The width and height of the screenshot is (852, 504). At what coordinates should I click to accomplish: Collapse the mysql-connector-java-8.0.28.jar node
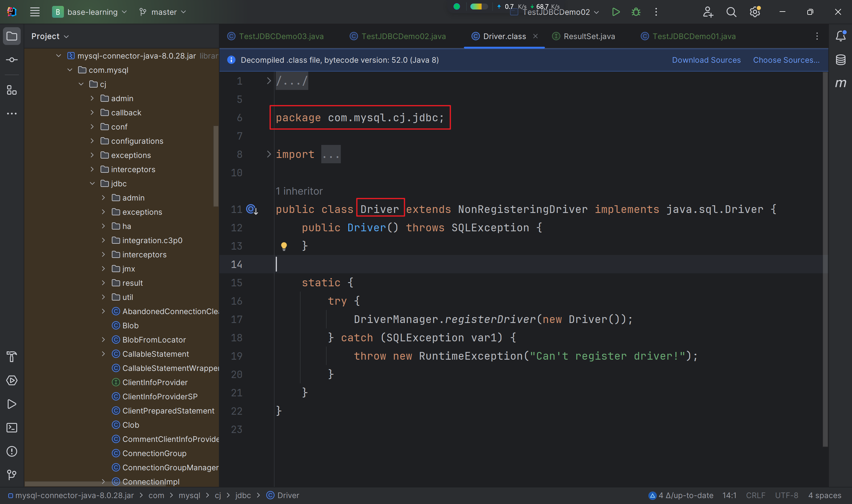[x=58, y=55]
